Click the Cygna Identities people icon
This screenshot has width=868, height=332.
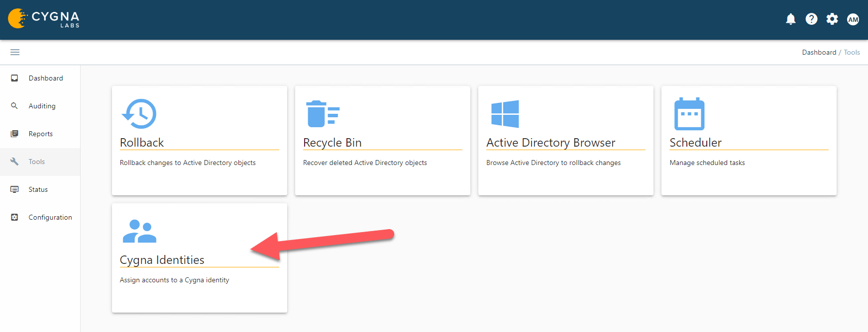[139, 231]
